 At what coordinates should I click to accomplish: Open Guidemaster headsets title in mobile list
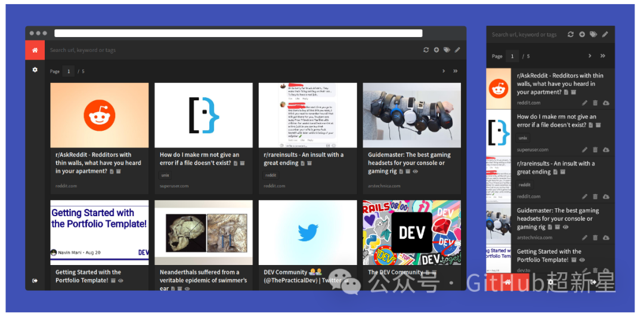click(x=558, y=218)
